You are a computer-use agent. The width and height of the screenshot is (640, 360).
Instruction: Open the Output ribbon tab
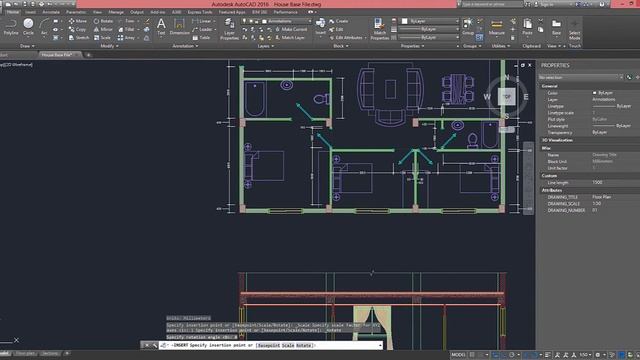[137, 12]
